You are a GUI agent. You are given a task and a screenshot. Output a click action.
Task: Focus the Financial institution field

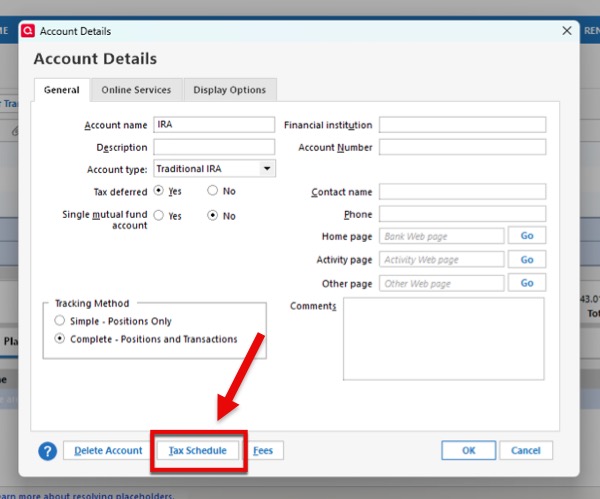462,125
